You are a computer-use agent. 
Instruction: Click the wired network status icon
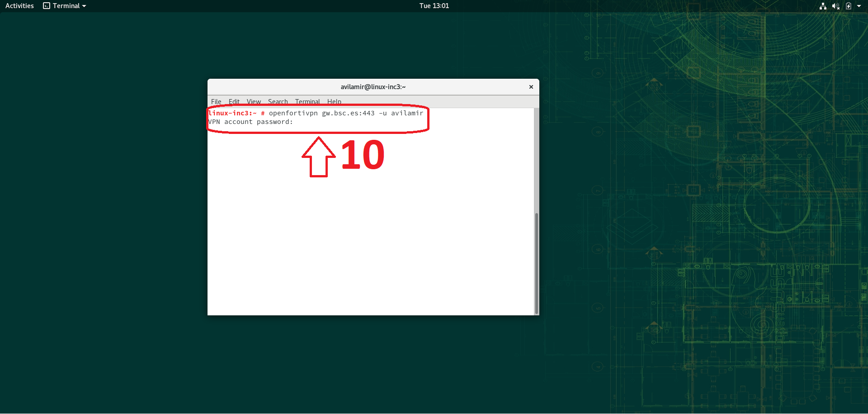point(823,6)
